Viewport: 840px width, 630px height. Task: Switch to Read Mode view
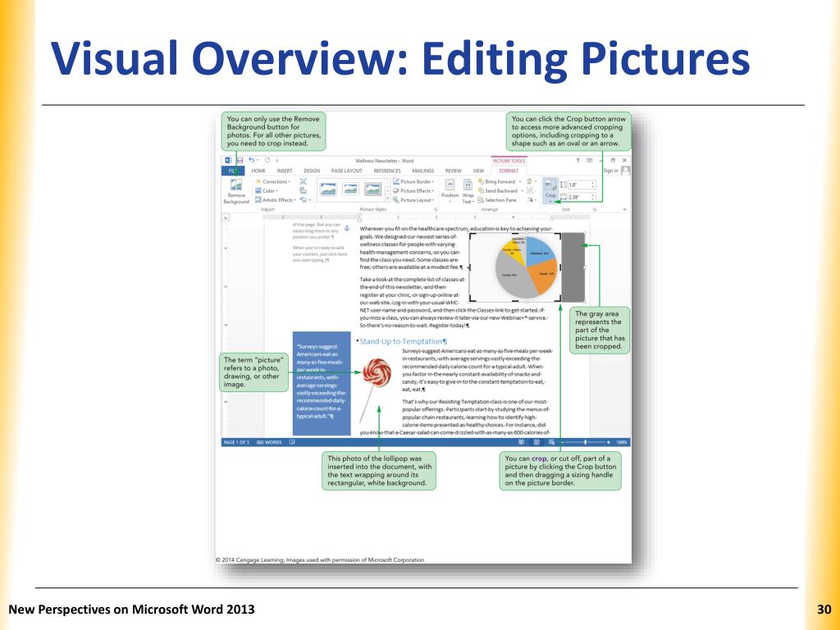tap(521, 442)
